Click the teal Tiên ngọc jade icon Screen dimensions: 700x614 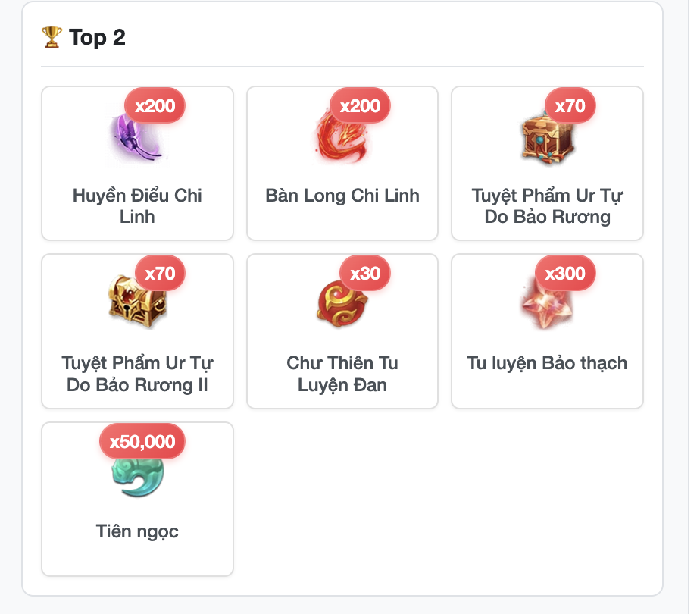[137, 471]
